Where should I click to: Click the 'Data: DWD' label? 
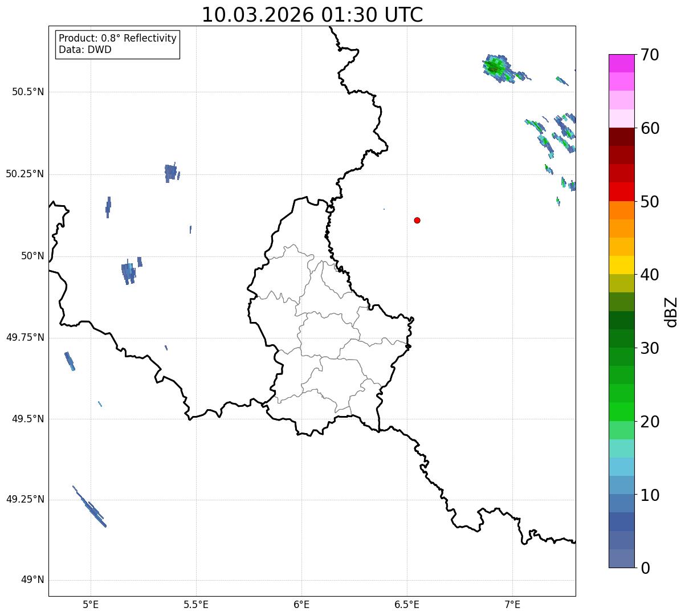pos(85,50)
